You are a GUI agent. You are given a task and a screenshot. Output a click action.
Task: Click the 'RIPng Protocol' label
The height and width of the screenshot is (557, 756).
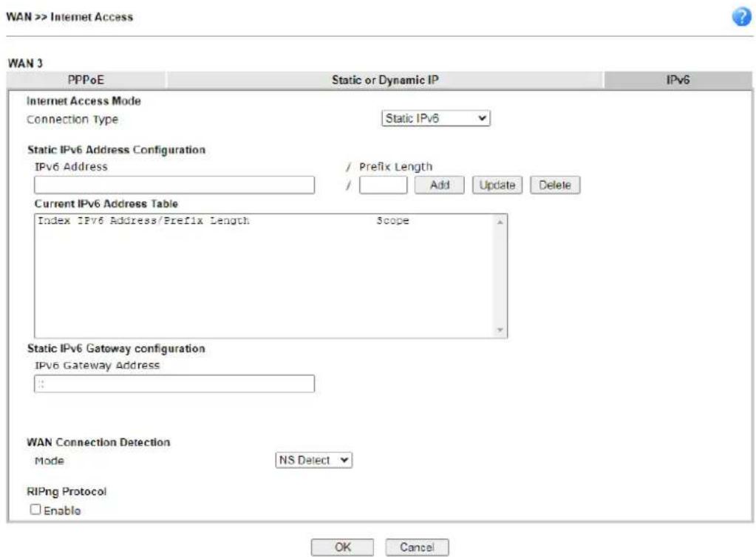tap(67, 491)
